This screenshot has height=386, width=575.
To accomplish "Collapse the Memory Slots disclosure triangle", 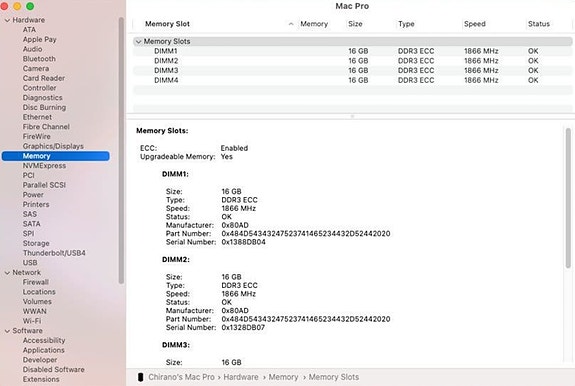I will tap(138, 42).
